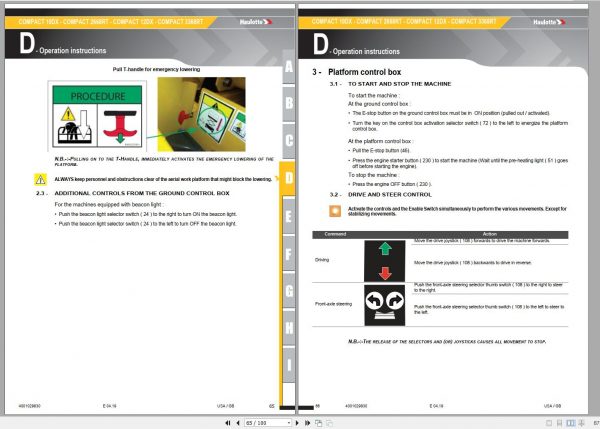Jump to section tab A

point(289,67)
